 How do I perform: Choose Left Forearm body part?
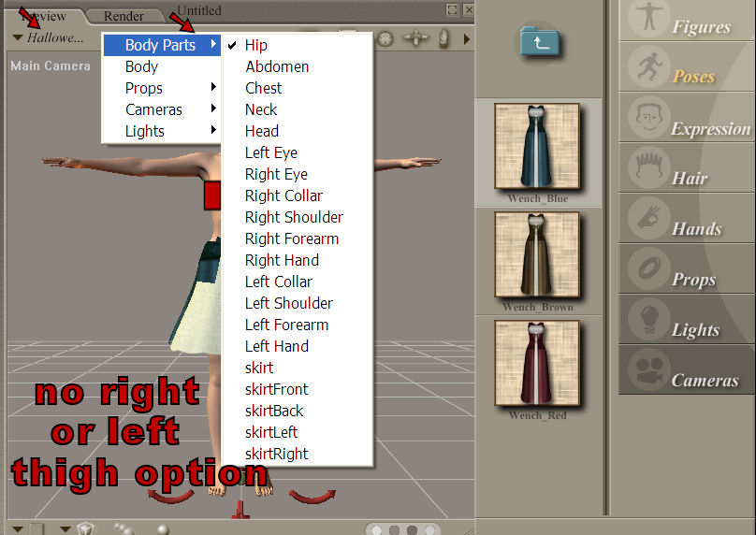point(298,325)
